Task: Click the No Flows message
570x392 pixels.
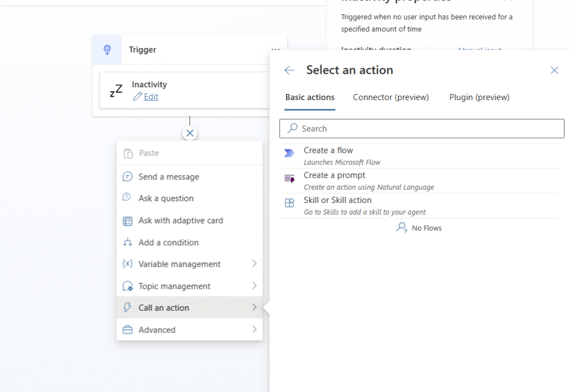Action: 426,228
